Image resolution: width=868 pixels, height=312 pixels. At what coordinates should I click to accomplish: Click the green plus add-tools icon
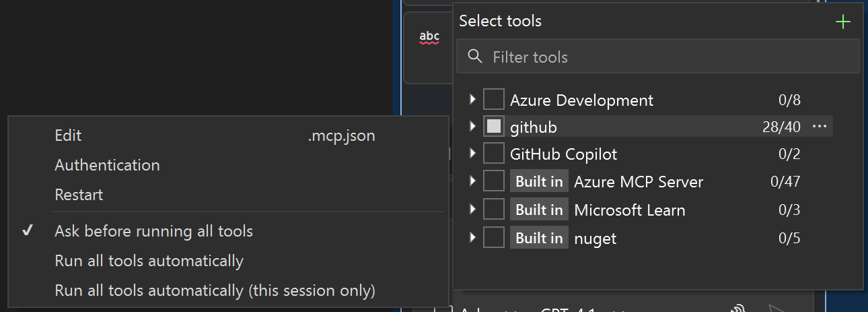click(842, 22)
